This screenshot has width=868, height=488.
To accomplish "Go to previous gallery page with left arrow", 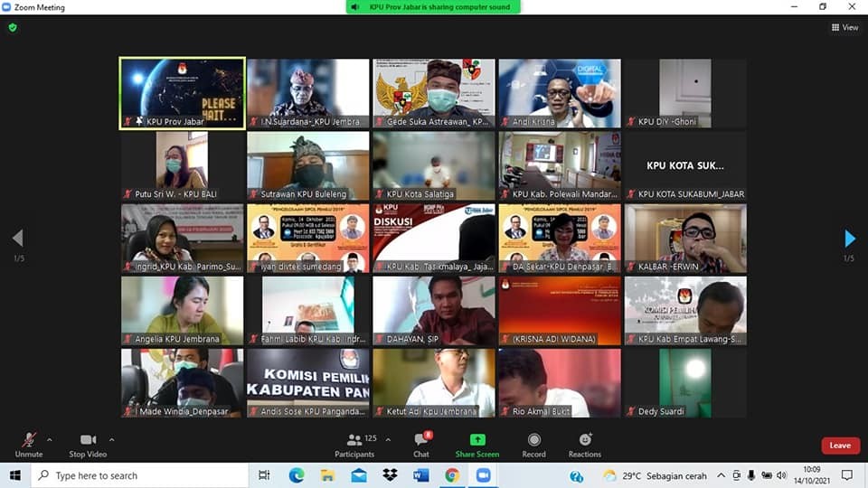I will [x=17, y=239].
